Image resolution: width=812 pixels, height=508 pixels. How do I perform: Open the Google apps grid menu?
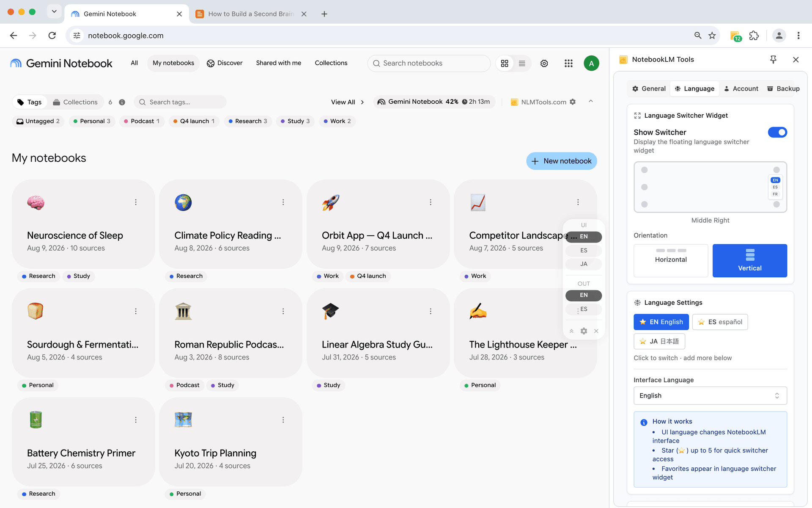coord(568,63)
